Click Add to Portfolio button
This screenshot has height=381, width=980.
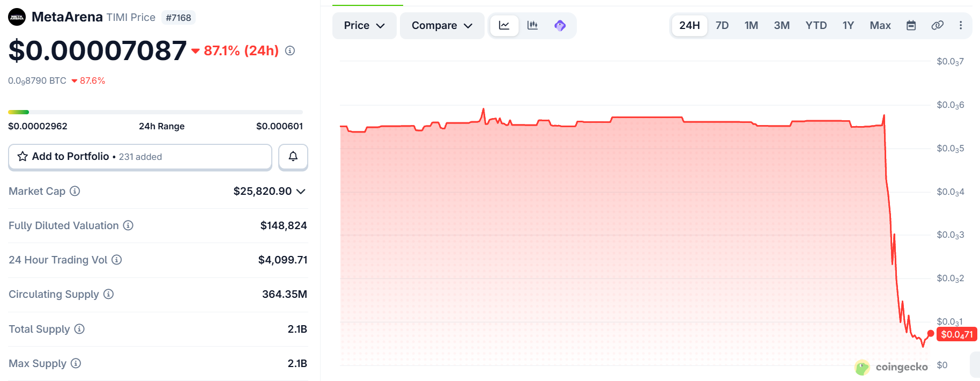[140, 157]
